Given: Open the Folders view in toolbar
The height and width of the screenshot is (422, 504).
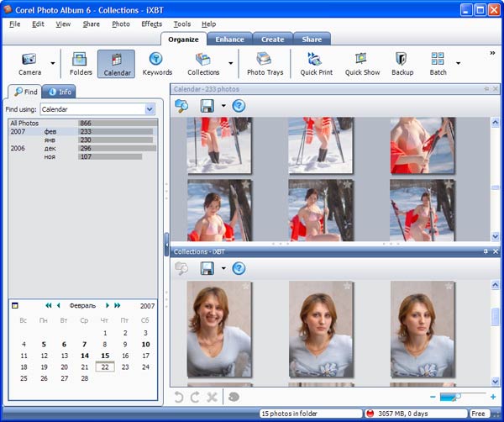Looking at the screenshot, I should pyautogui.click(x=81, y=64).
